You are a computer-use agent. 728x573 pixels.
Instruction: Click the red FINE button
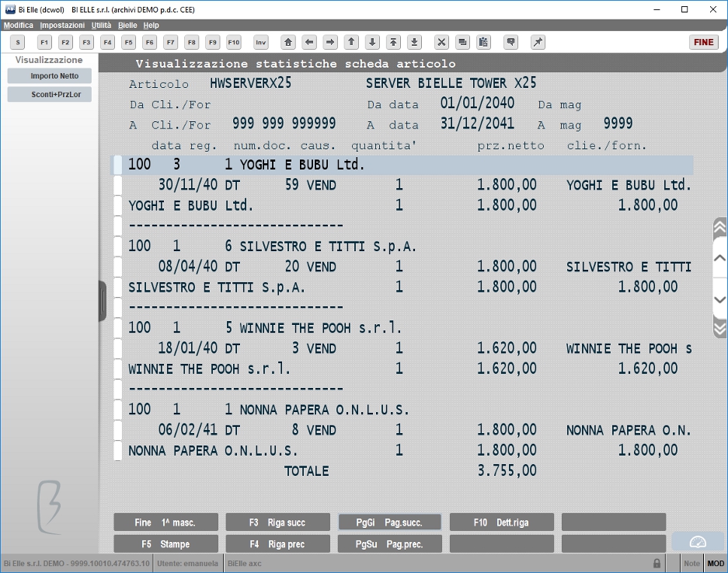tap(703, 42)
